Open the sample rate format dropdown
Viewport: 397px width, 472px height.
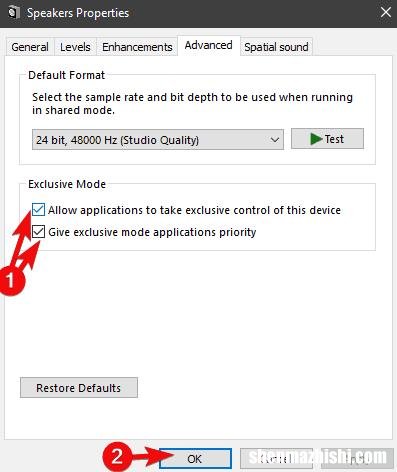point(158,140)
